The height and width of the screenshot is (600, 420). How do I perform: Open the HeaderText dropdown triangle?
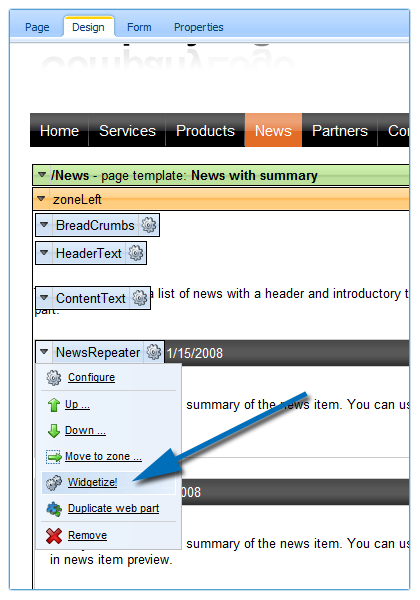pos(44,253)
